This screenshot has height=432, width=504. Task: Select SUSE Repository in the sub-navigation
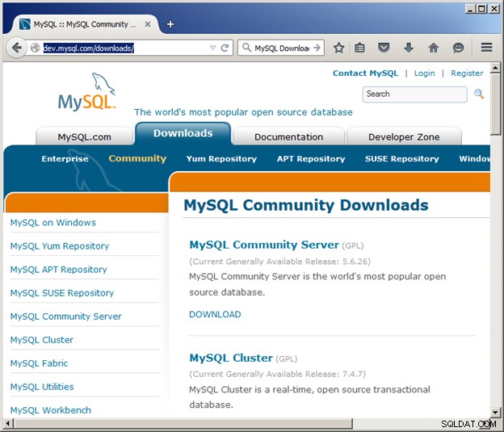click(x=401, y=158)
